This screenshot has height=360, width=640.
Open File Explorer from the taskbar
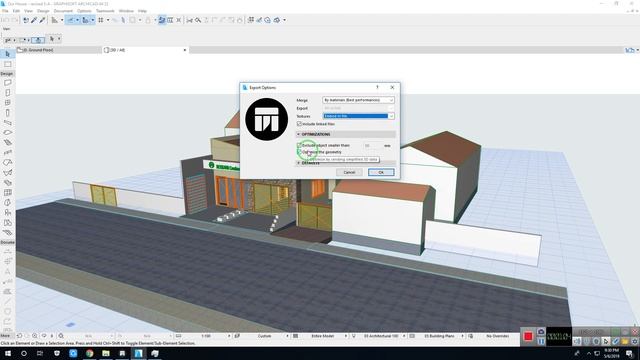click(106, 353)
